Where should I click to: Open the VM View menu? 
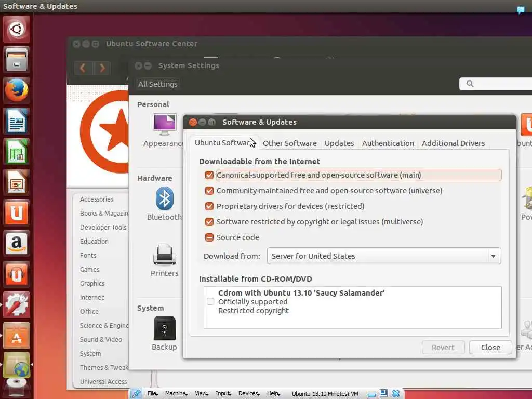(x=201, y=394)
